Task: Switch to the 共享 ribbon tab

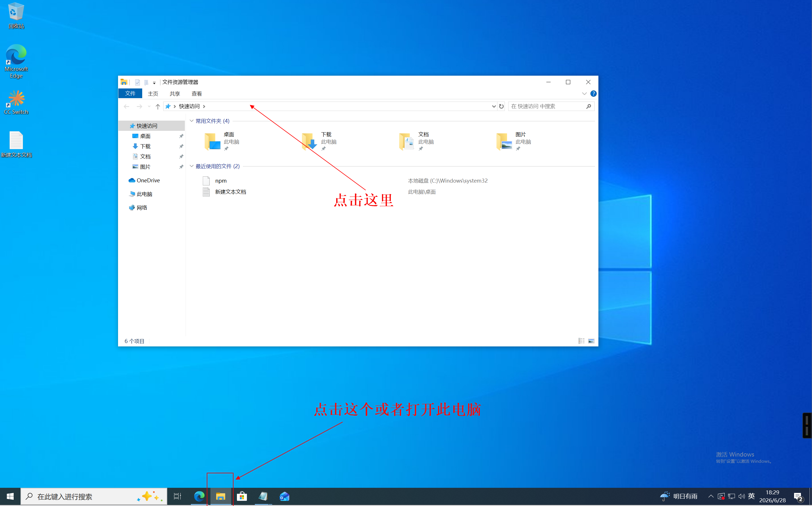Action: tap(175, 94)
